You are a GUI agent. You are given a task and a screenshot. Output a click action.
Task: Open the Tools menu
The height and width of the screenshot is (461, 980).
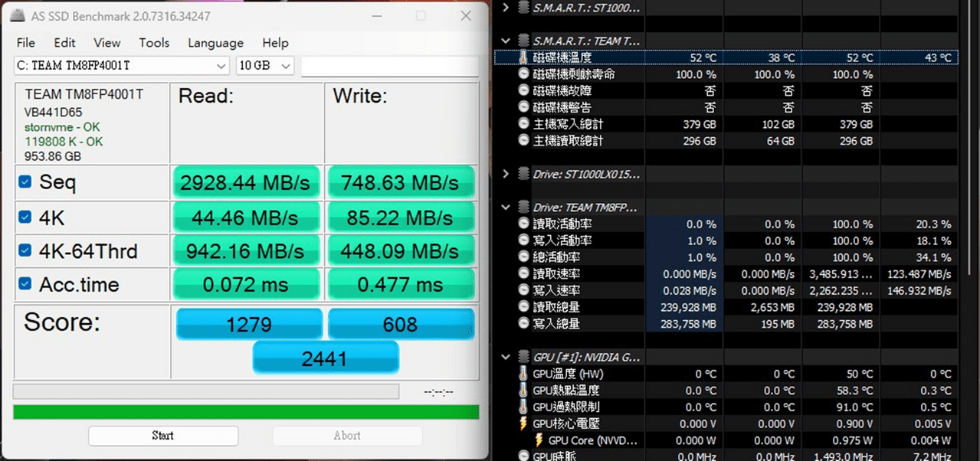tap(154, 42)
